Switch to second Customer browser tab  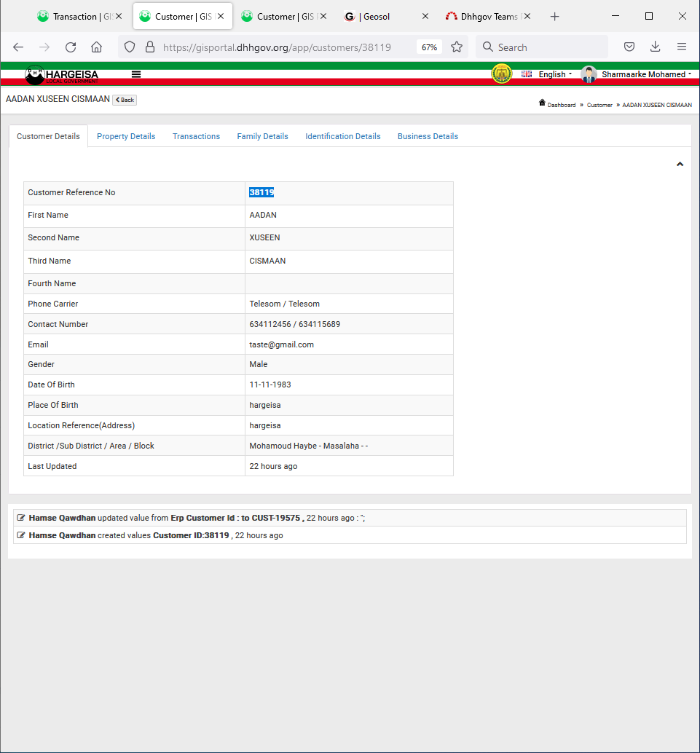click(284, 17)
